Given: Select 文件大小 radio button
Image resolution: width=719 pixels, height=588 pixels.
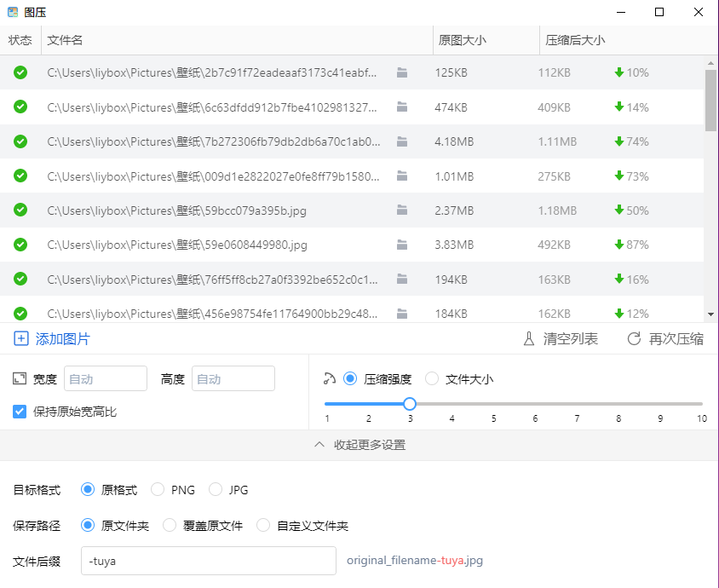Looking at the screenshot, I should coord(432,378).
